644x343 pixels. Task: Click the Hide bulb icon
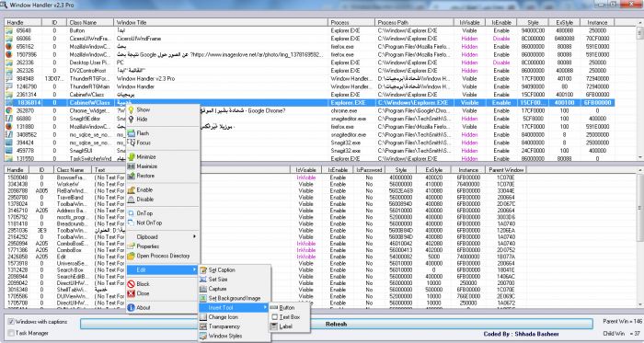click(x=131, y=120)
